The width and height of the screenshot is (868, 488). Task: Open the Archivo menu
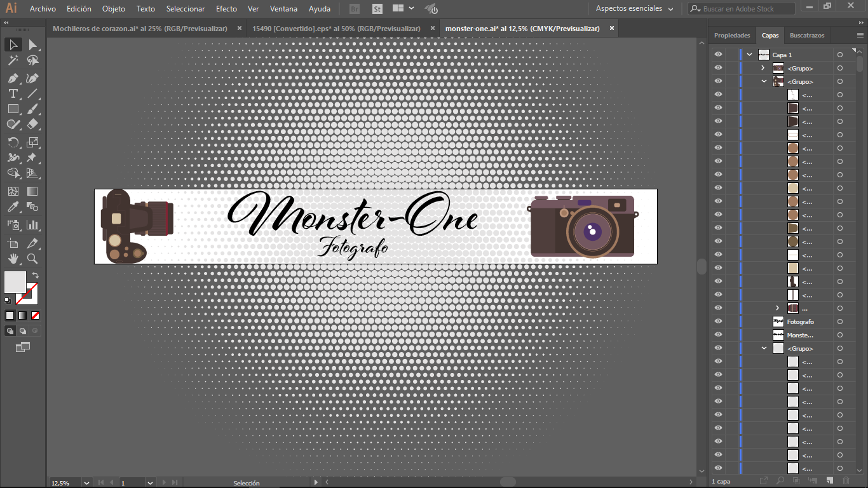click(x=43, y=9)
